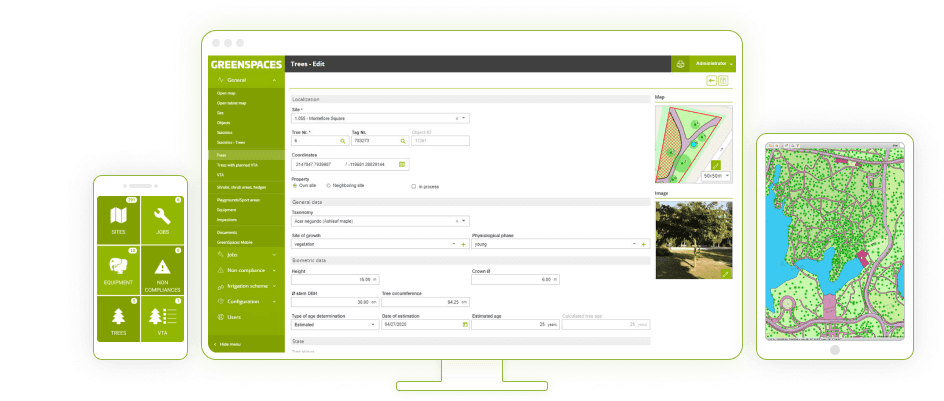Screen dimensions: 944x401
Task: Open the Site of growth dropdown
Action: click(x=454, y=244)
